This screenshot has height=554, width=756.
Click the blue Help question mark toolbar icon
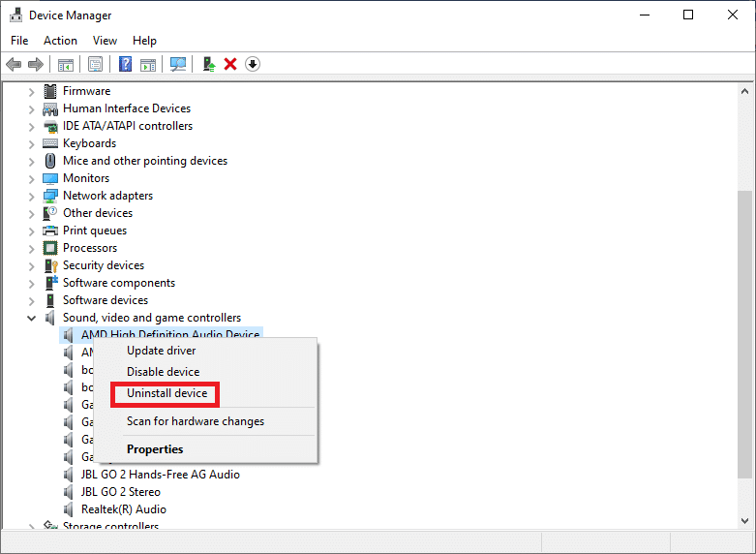(x=125, y=64)
